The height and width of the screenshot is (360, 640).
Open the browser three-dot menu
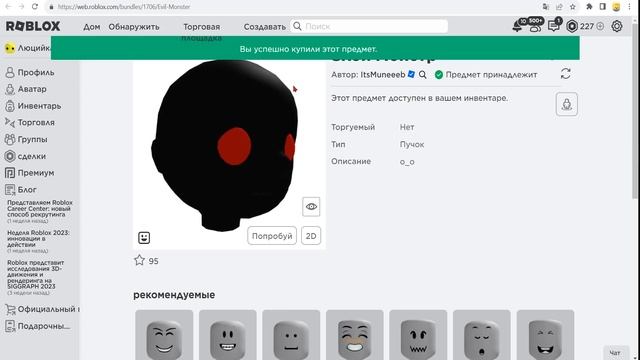click(629, 7)
